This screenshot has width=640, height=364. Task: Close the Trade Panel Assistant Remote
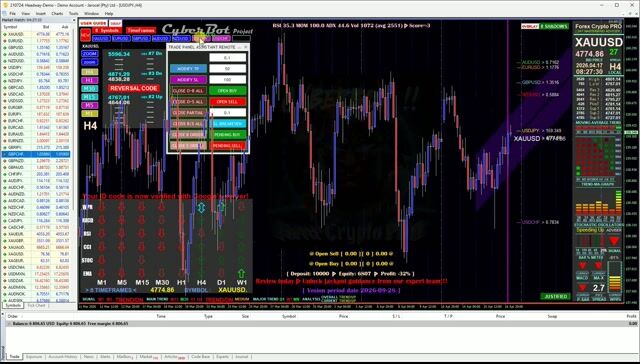coord(245,47)
